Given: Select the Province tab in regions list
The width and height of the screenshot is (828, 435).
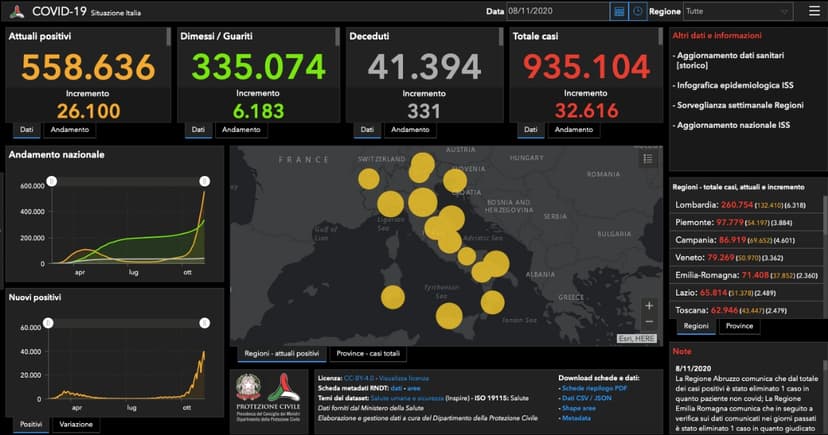Looking at the screenshot, I should click(x=739, y=326).
